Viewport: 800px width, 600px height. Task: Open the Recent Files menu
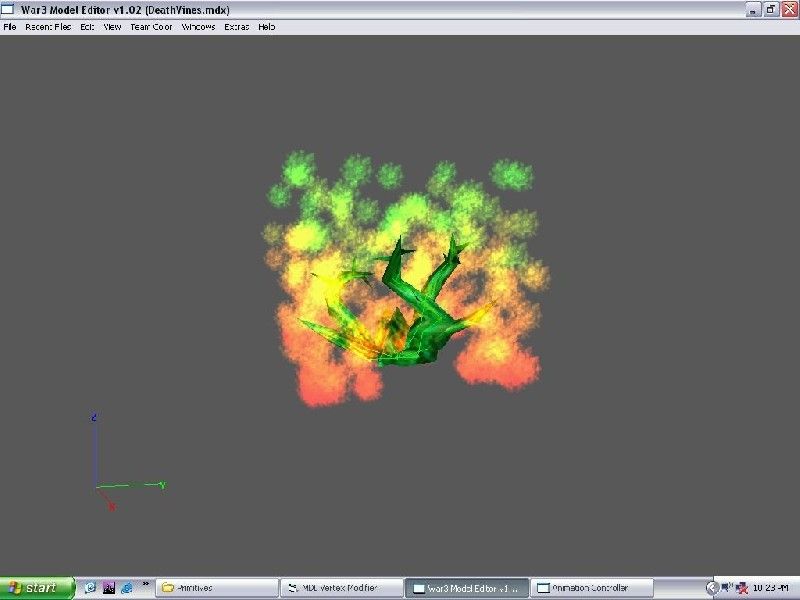pos(48,27)
